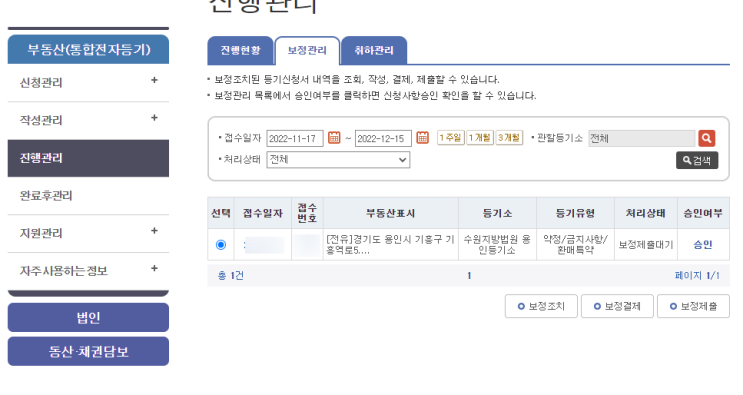This screenshot has width=743, height=395.
Task: Go to 법인 section
Action: tap(88, 317)
